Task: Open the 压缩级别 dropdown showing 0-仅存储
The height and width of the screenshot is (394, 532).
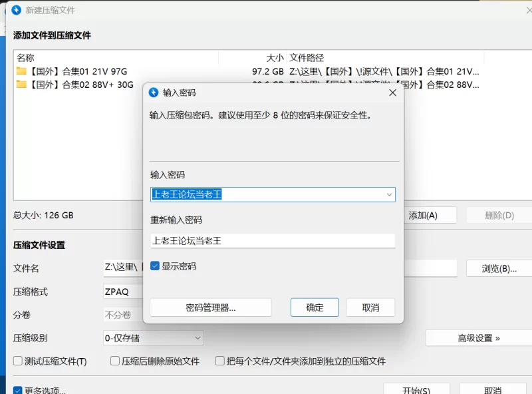Action: click(x=154, y=338)
